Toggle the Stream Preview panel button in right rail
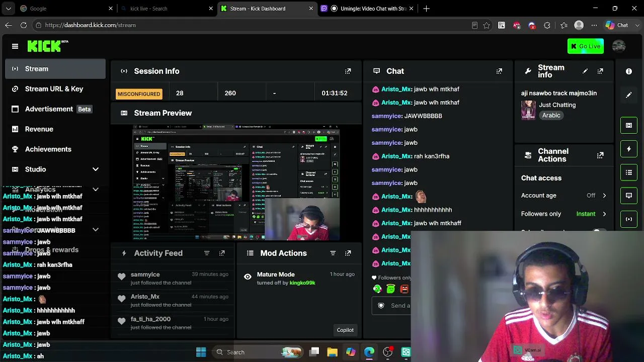This screenshot has height=362, width=644. pos(629,125)
